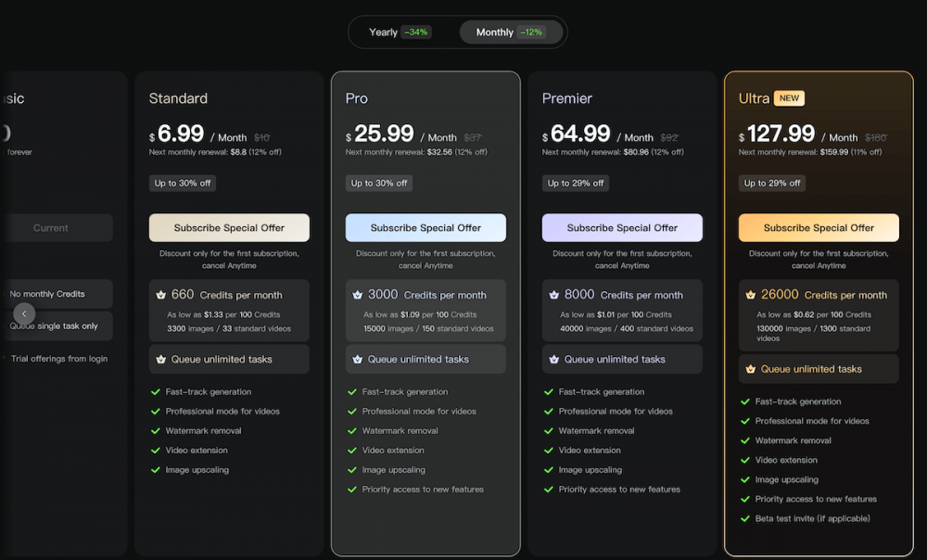Click crown icon beside 3000 Credits per month

[357, 295]
